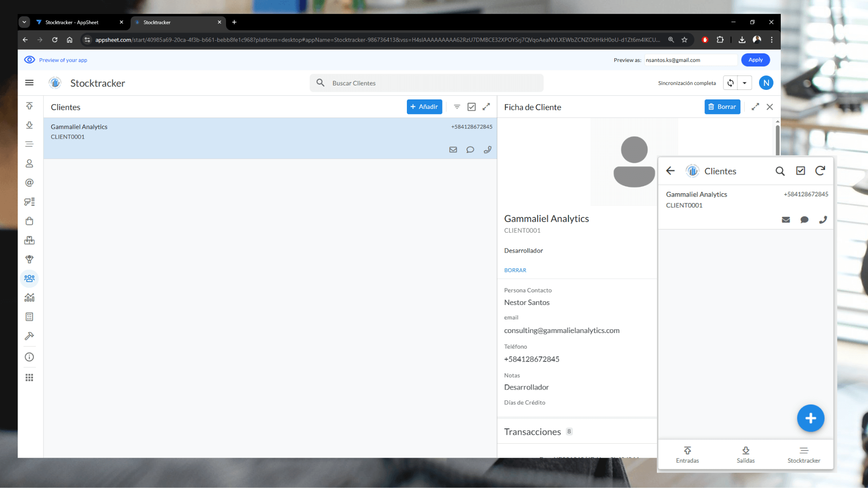
Task: Open the scanner gun icon in sidebar
Action: pyautogui.click(x=29, y=202)
